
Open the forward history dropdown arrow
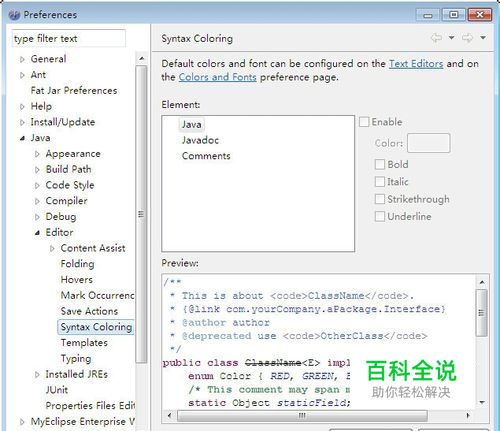pos(483,38)
